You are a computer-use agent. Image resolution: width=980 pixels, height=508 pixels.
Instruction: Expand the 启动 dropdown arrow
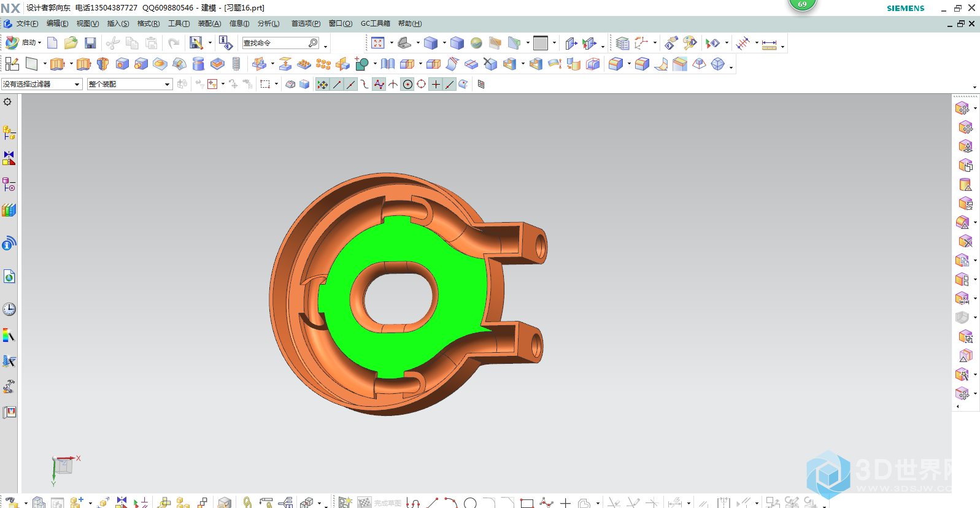click(40, 43)
